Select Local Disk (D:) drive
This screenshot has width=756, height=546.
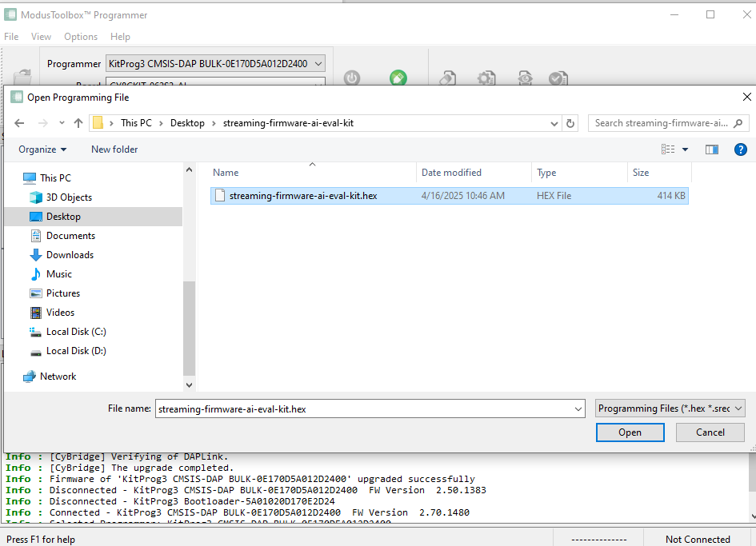(x=76, y=351)
